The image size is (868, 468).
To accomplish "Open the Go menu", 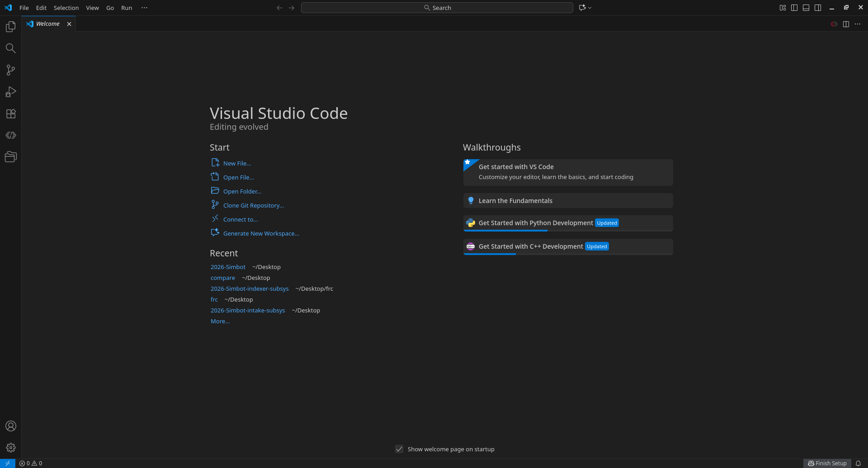I will click(110, 8).
